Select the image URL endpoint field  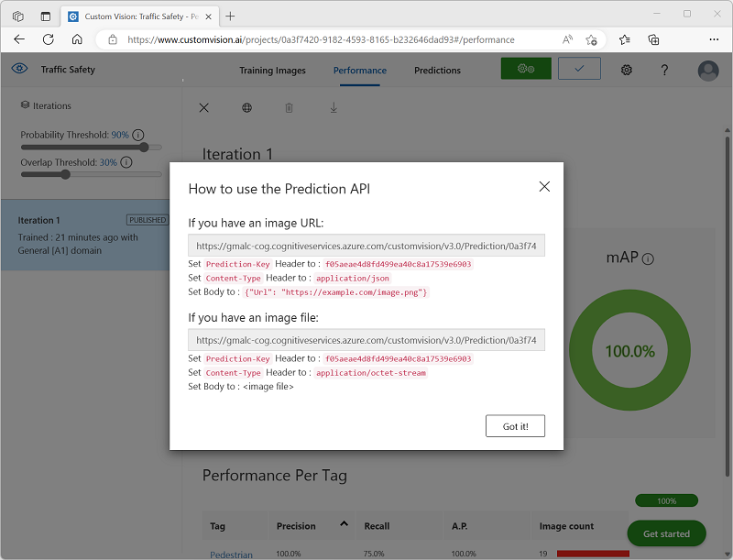[366, 246]
